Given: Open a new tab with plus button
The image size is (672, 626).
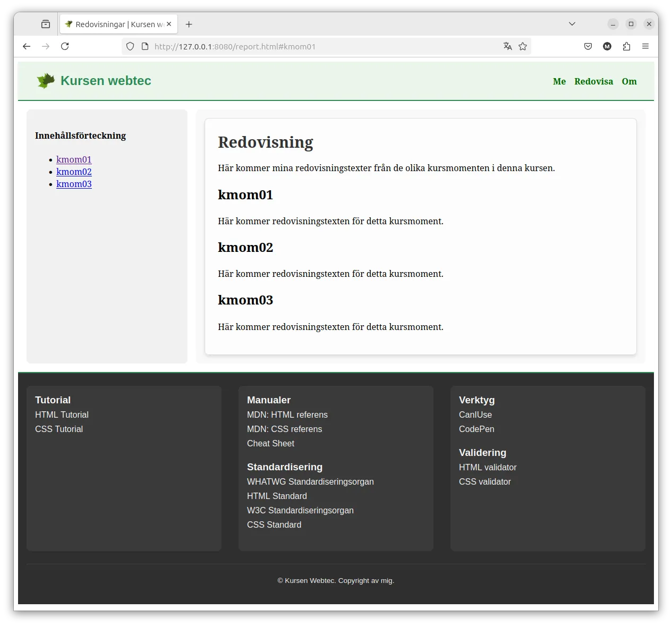Looking at the screenshot, I should [189, 24].
